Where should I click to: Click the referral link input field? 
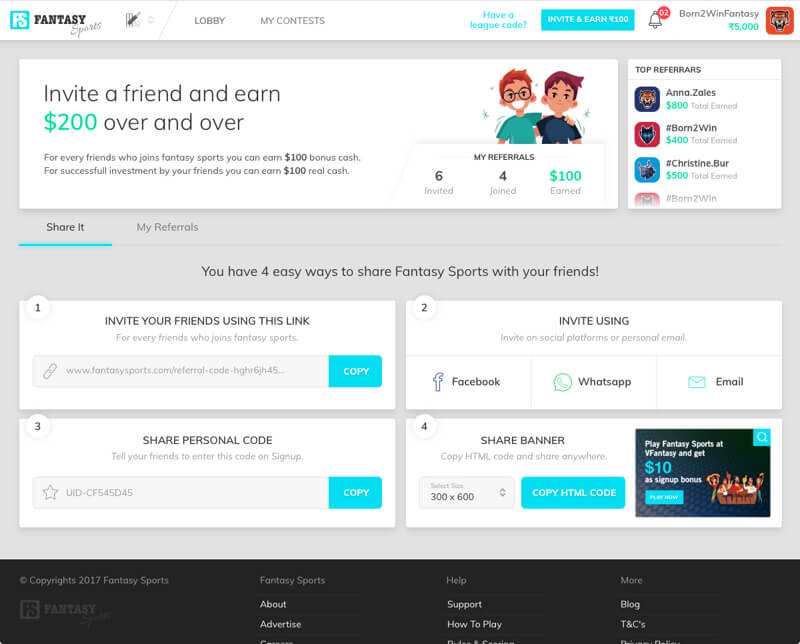pyautogui.click(x=181, y=371)
